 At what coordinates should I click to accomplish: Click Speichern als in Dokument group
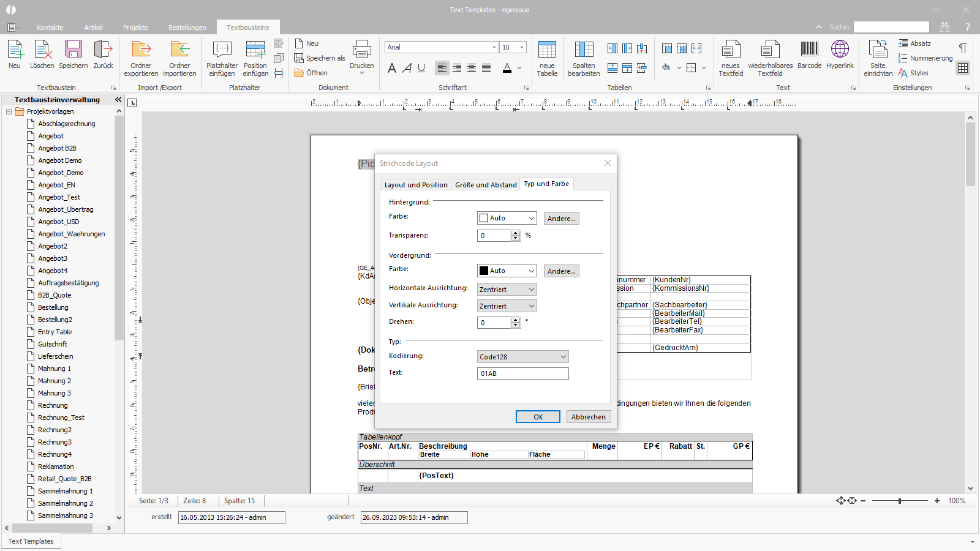320,58
